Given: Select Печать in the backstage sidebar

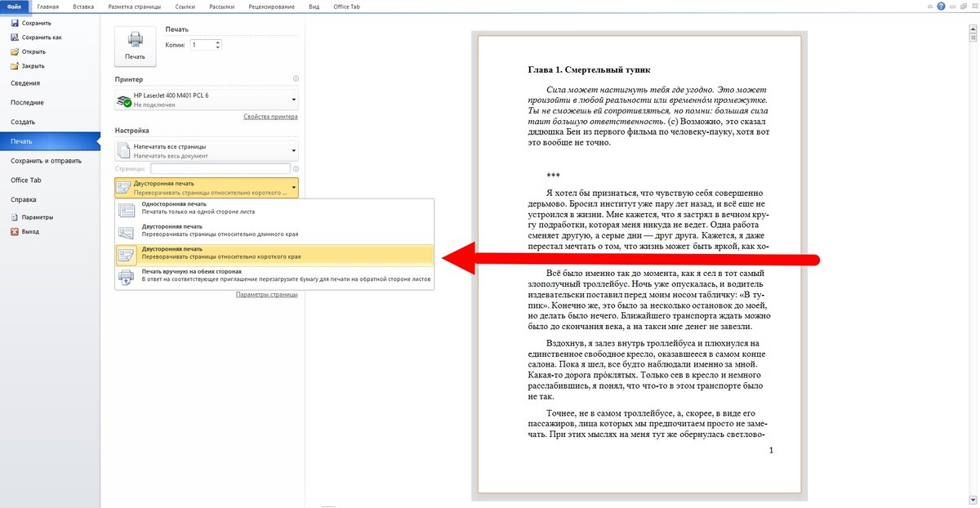Looking at the screenshot, I should [50, 141].
